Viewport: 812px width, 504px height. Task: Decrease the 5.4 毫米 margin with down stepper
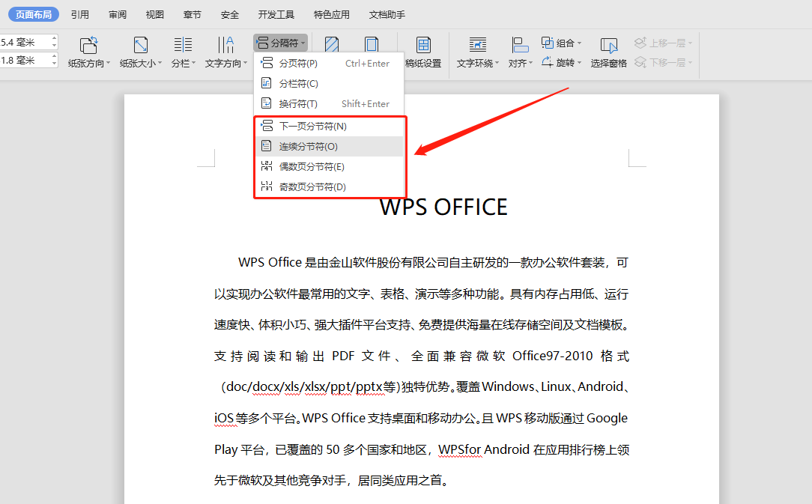tap(55, 46)
